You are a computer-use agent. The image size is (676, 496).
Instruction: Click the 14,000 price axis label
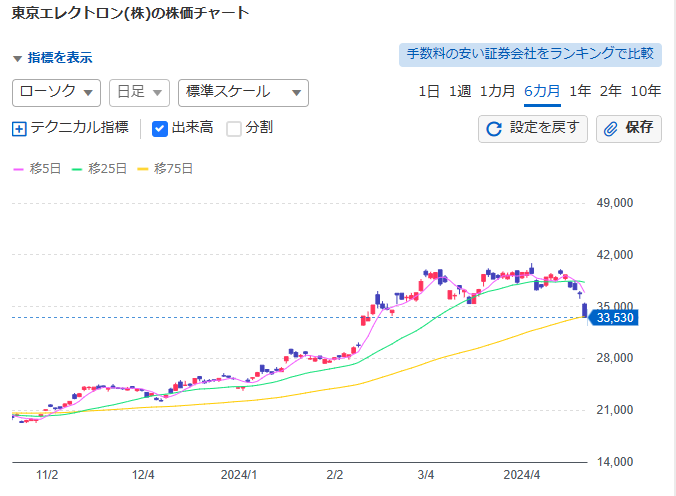coord(615,462)
